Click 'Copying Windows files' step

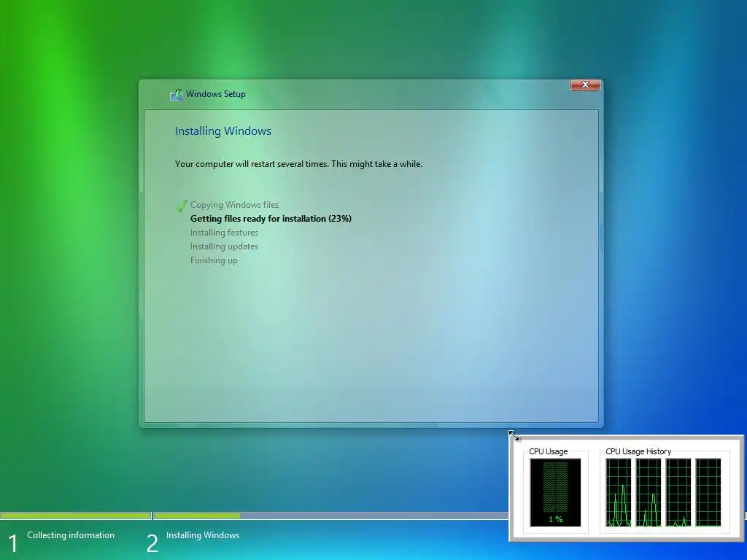click(234, 205)
